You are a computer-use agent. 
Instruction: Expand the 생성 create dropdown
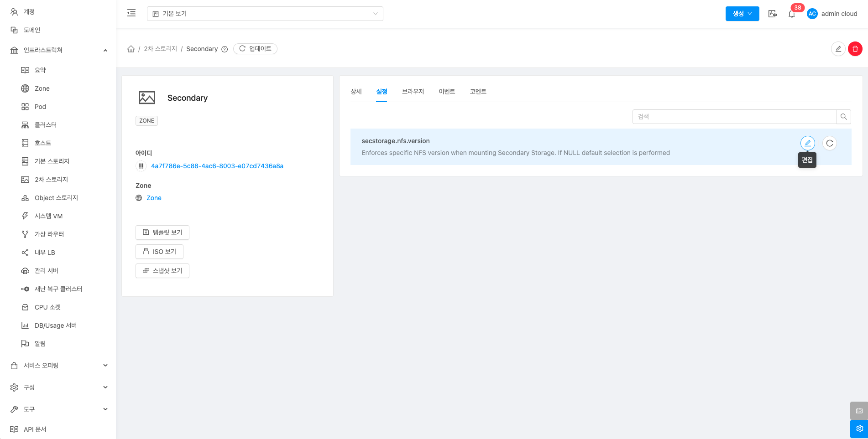(x=742, y=14)
